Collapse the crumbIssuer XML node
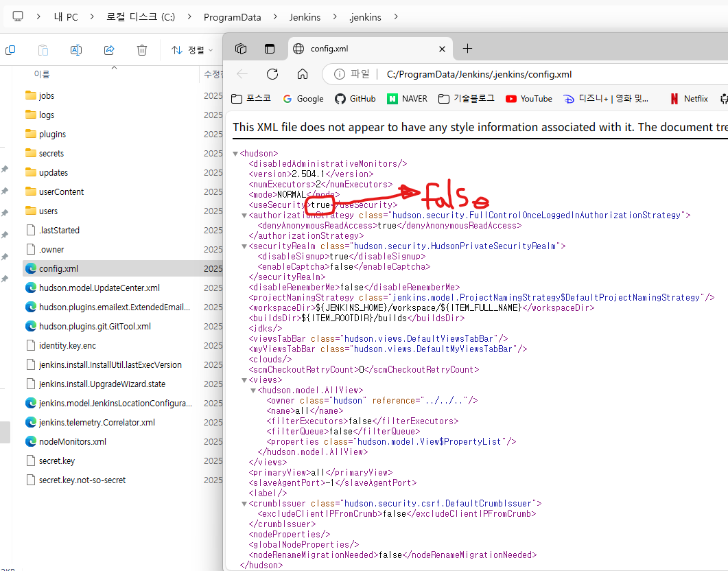The height and width of the screenshot is (571, 728). point(244,504)
